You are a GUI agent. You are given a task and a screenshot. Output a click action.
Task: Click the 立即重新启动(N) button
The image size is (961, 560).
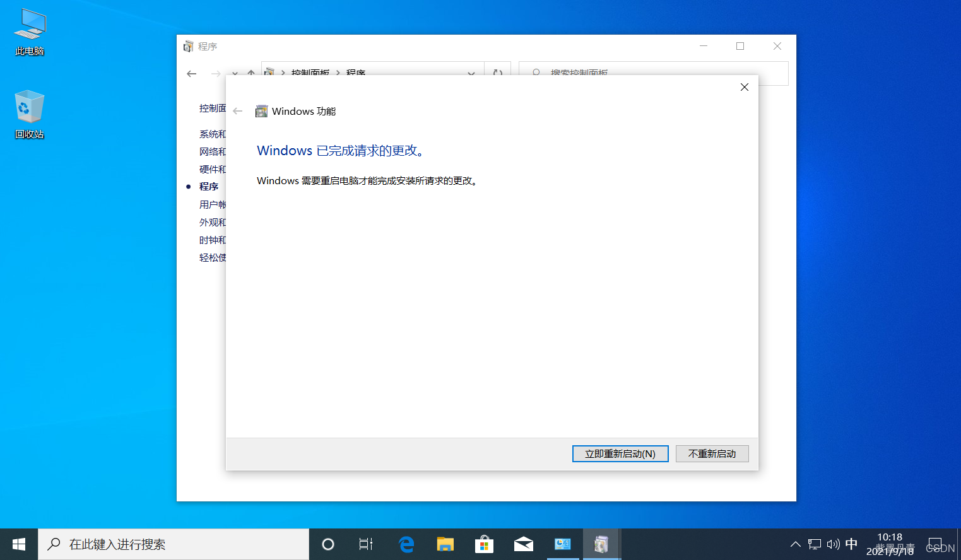tap(620, 453)
